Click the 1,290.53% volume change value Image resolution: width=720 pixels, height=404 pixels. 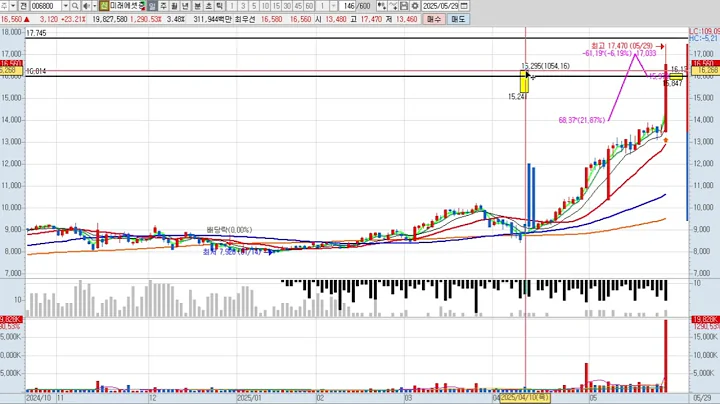click(146, 19)
